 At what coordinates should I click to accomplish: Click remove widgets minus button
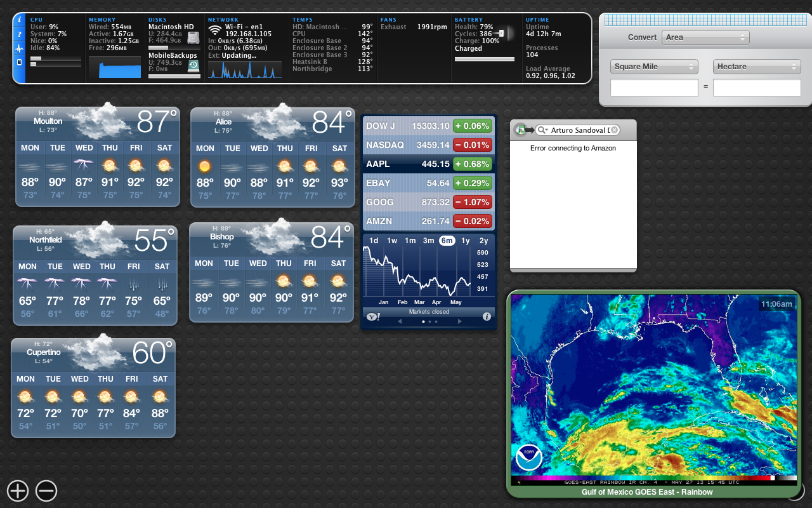click(x=46, y=490)
